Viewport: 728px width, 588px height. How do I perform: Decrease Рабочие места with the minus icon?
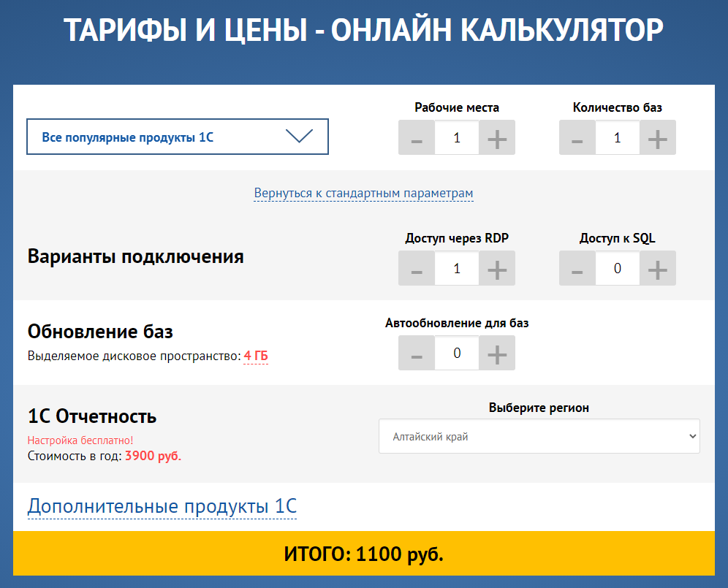(417, 137)
